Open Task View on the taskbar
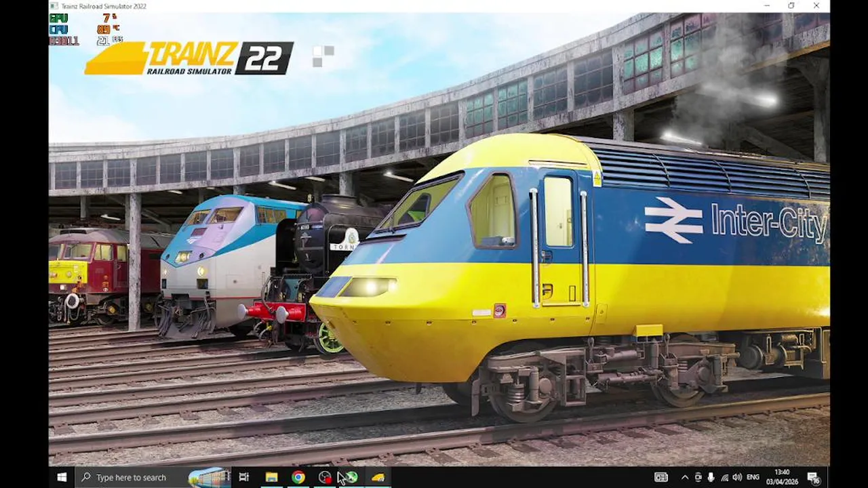 pyautogui.click(x=244, y=477)
